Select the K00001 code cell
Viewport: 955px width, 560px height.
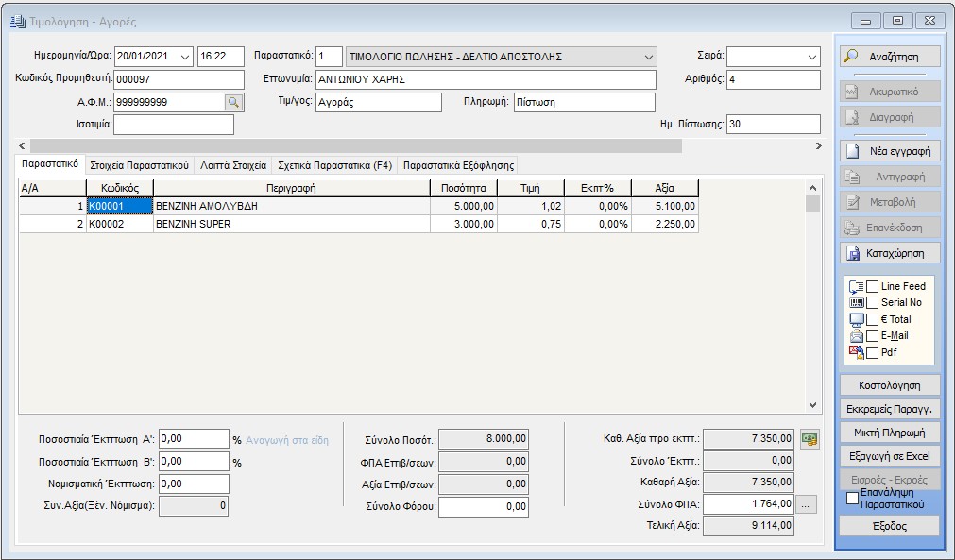click(x=120, y=207)
